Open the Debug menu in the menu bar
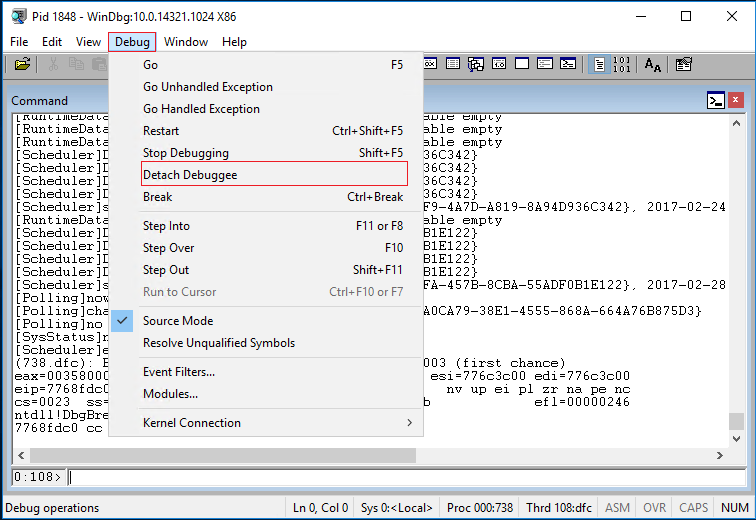756x520 pixels. [132, 42]
